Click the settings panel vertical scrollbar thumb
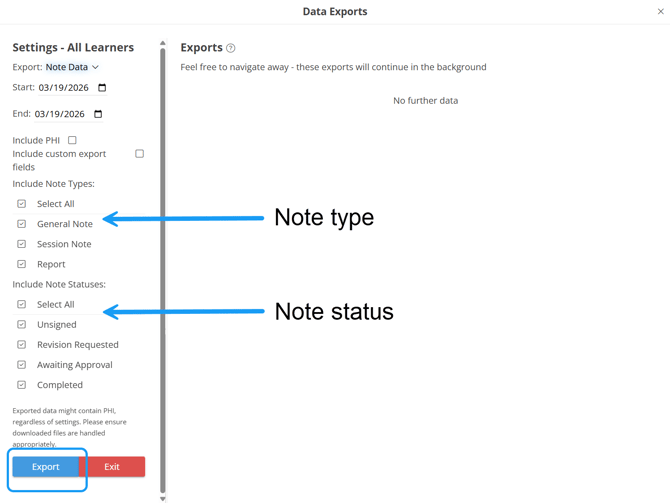 (163, 271)
